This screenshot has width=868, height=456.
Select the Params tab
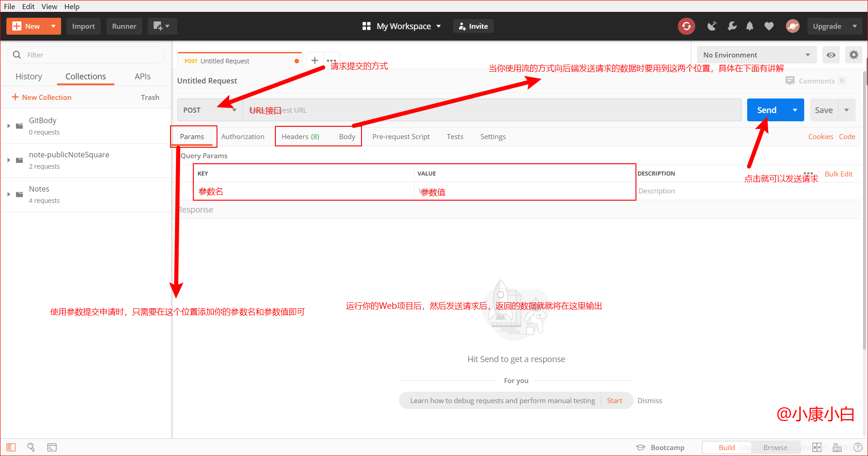click(x=192, y=136)
